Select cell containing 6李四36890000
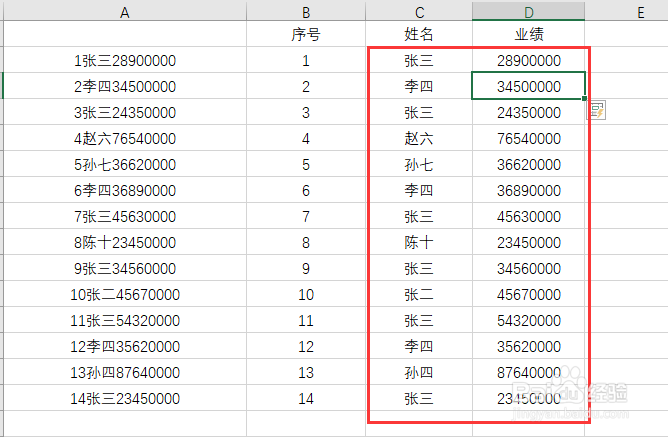 125,190
